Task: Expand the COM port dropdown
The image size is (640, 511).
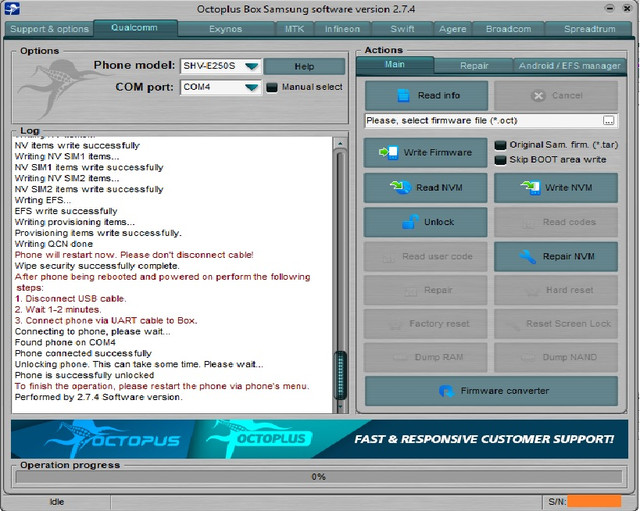Action: coord(251,87)
